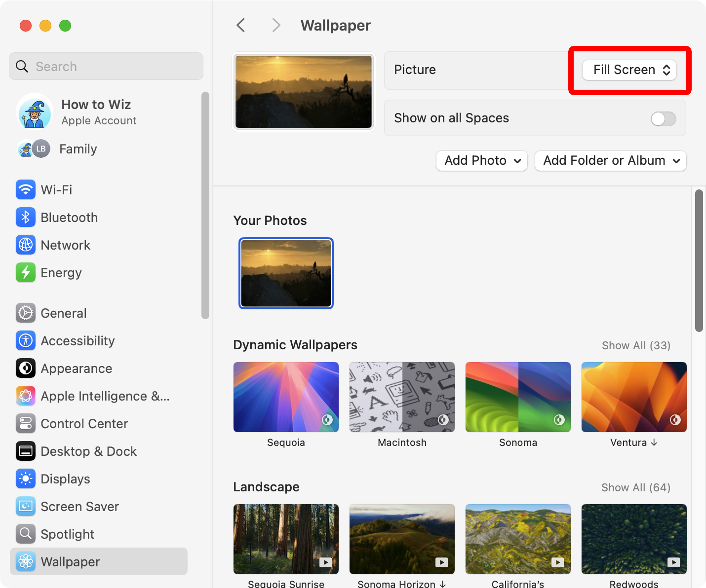
Task: Open Bluetooth settings via its icon
Action: pyautogui.click(x=26, y=217)
